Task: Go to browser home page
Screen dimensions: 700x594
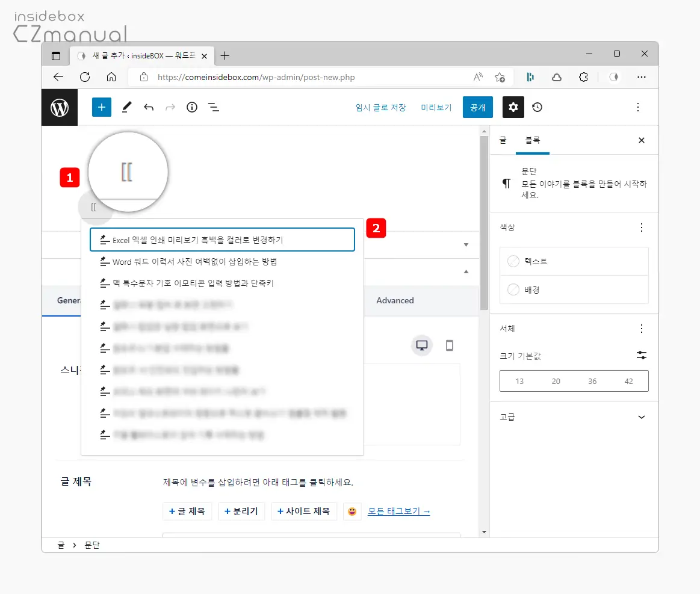Action: pos(111,77)
